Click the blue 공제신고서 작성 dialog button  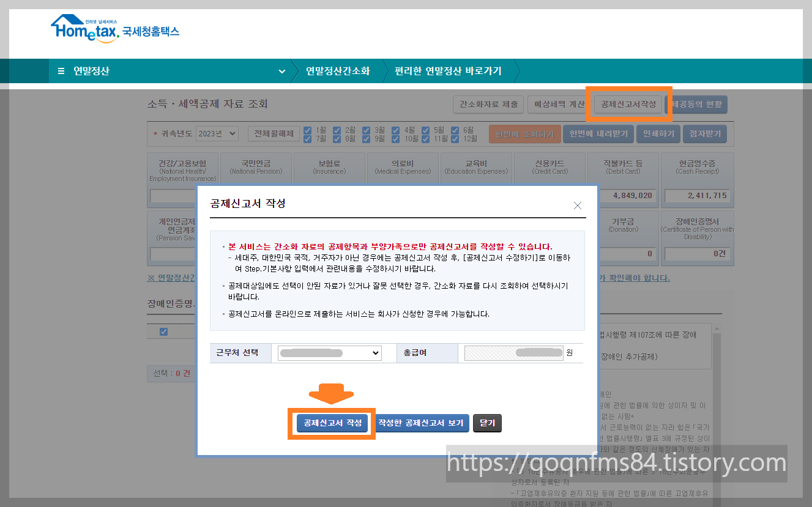point(332,423)
